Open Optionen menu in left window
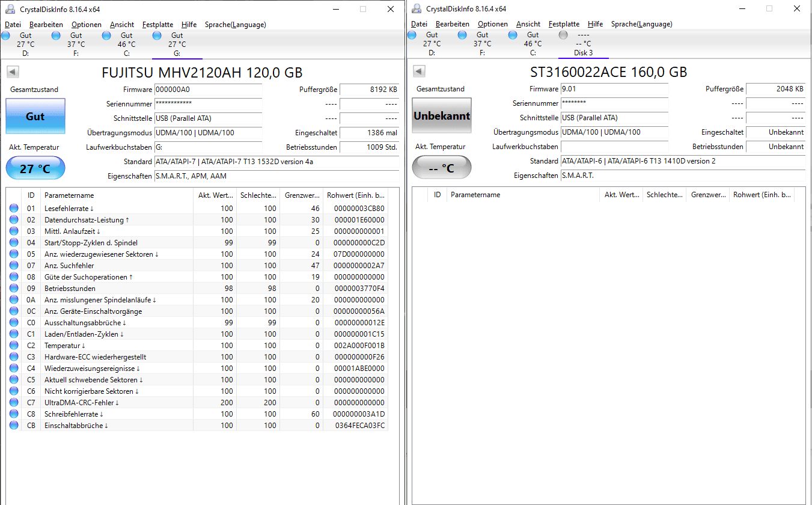812x505 pixels. (x=87, y=25)
